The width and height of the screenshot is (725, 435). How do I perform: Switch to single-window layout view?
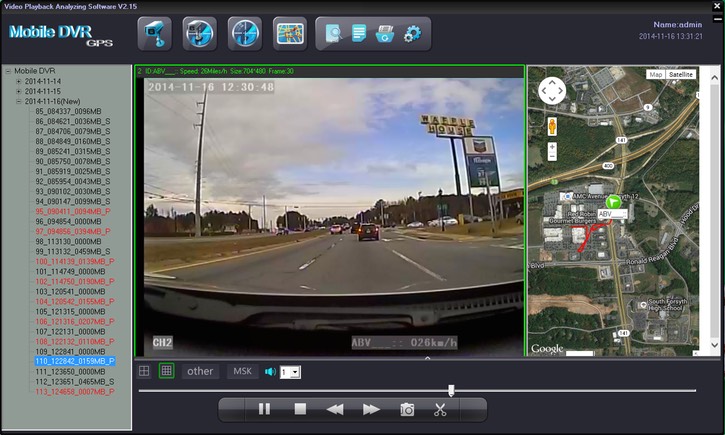tap(144, 371)
